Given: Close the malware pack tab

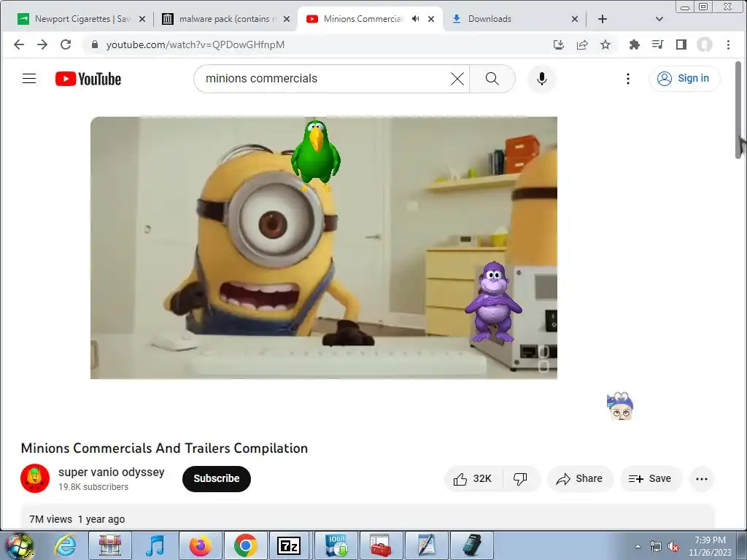Looking at the screenshot, I should 286,19.
